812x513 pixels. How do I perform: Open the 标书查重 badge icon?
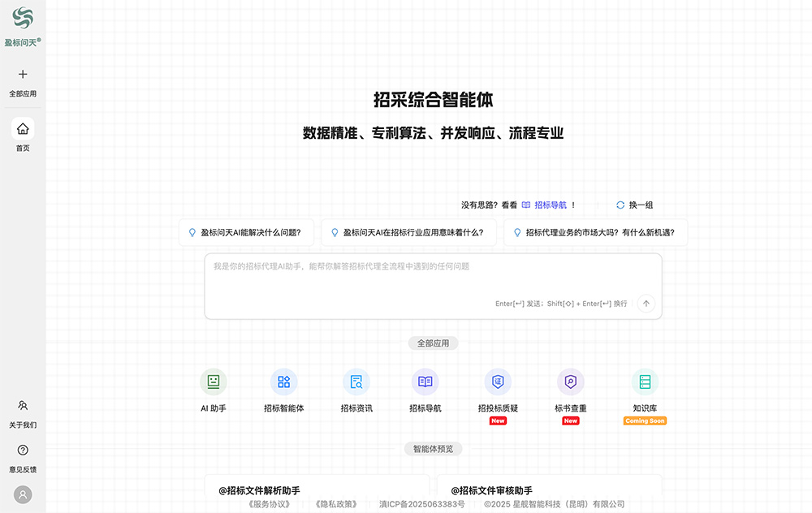click(570, 382)
